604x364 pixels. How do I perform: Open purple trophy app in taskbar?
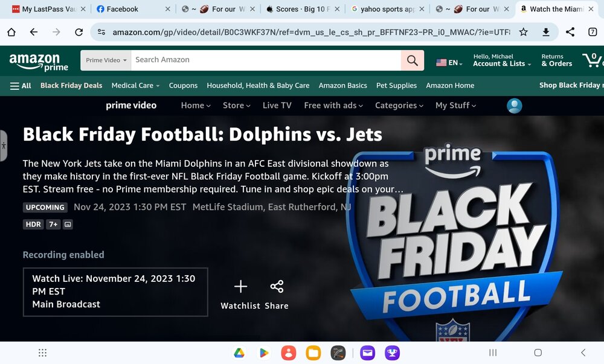(x=392, y=353)
